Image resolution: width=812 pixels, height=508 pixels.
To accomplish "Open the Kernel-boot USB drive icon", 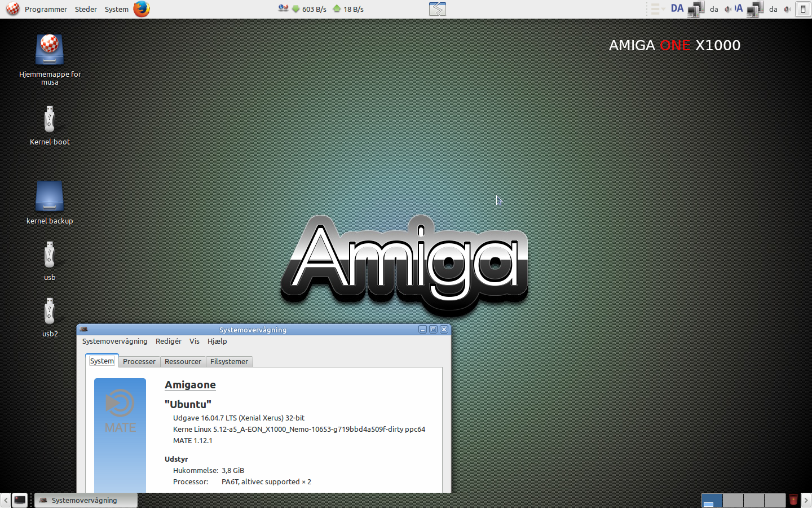I will click(x=50, y=120).
